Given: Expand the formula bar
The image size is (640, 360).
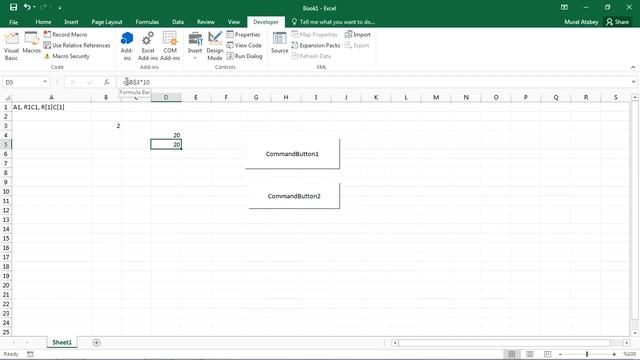Looking at the screenshot, I should click(x=633, y=82).
